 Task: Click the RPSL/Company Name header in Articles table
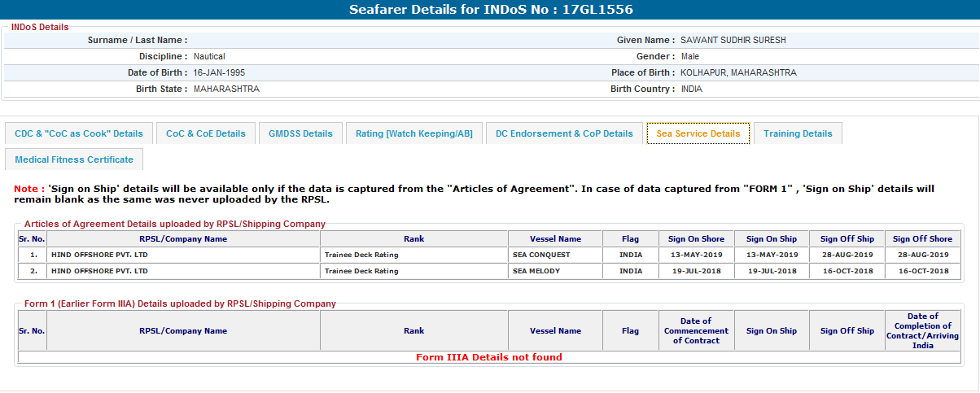tap(183, 239)
